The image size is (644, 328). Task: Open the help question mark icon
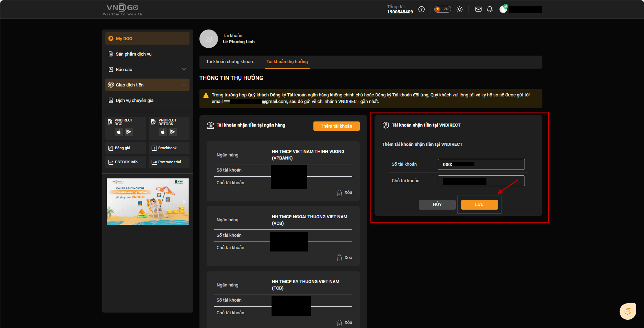(422, 9)
